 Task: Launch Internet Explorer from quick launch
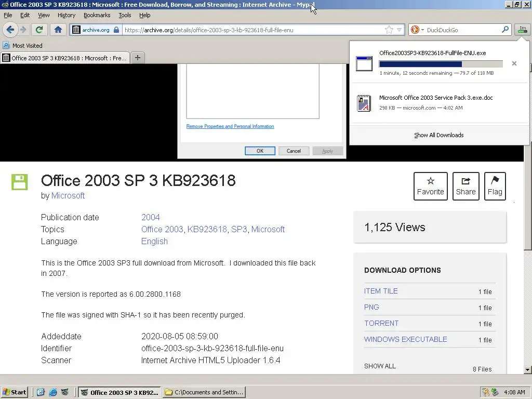tap(52, 392)
